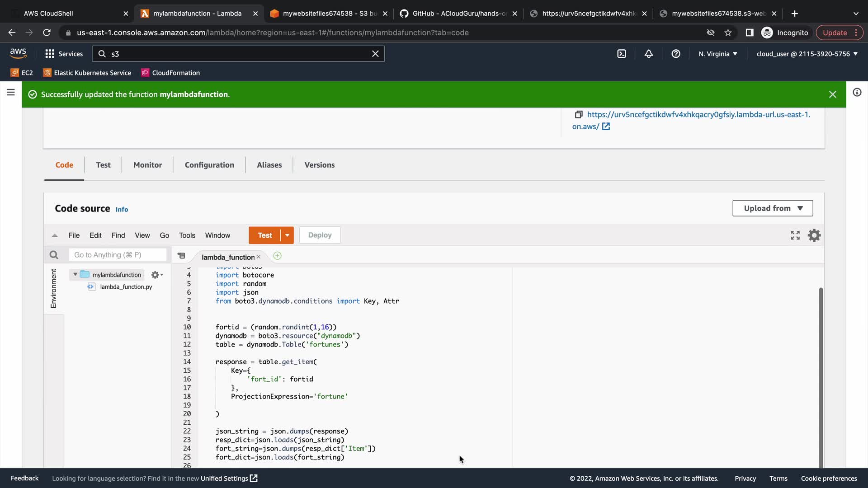
Task: Collapse the mylambdafunction folder
Action: coord(75,275)
